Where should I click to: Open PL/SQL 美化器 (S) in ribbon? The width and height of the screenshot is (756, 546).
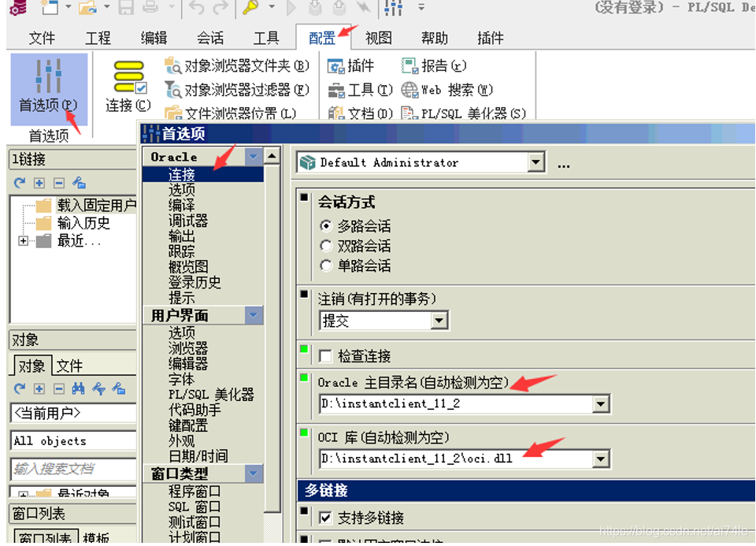(x=463, y=113)
